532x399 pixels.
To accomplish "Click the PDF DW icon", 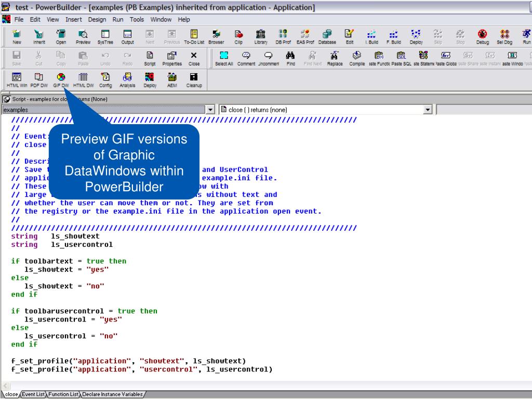I will click(x=39, y=80).
